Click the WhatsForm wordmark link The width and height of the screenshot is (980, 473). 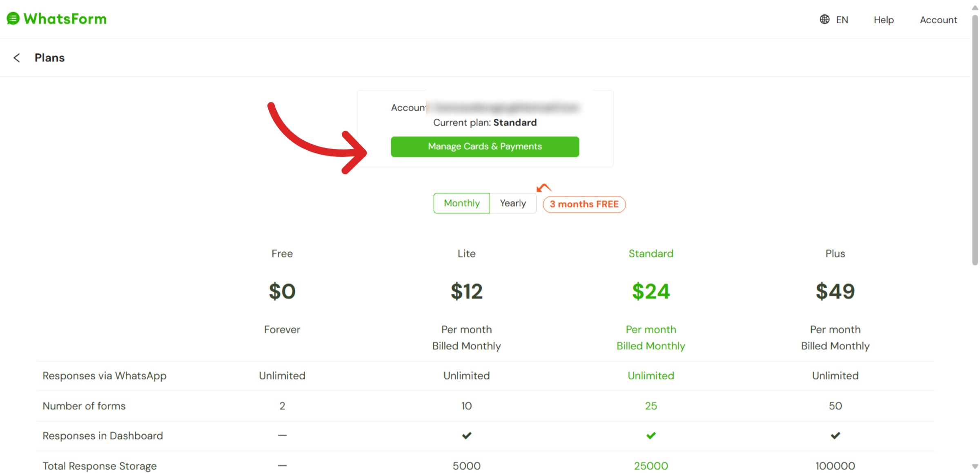click(65, 19)
